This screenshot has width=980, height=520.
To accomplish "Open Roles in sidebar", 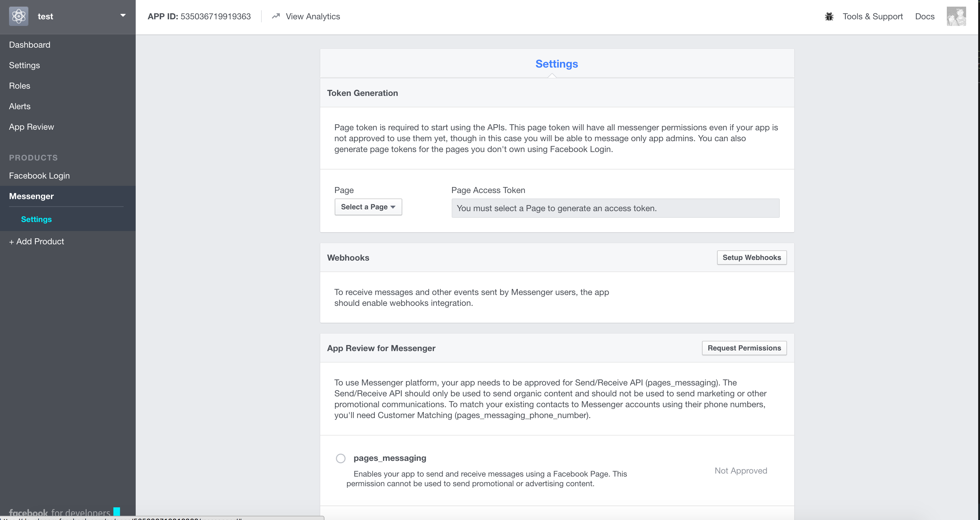I will point(20,86).
